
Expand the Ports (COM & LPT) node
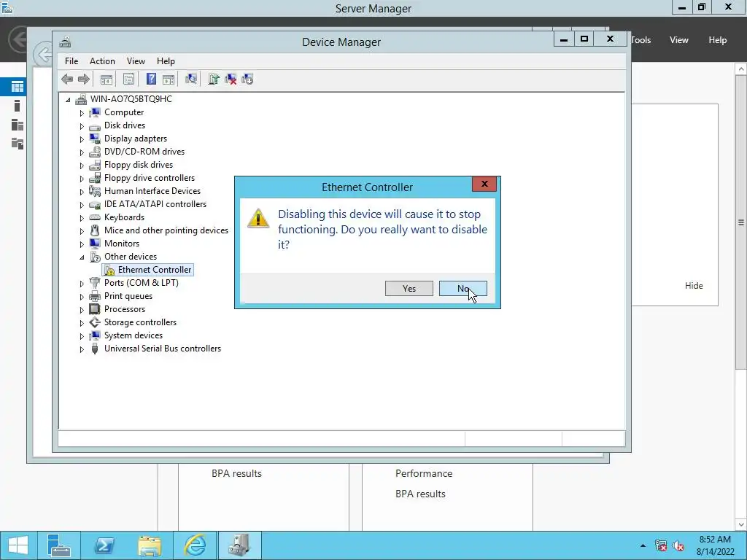point(82,284)
